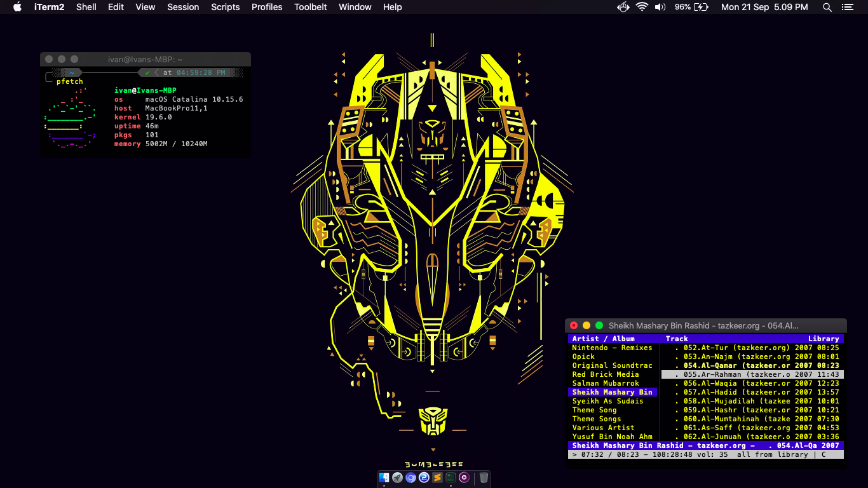Click the memory 5002M / 10240M line
This screenshot has width=868, height=488.
pos(161,144)
